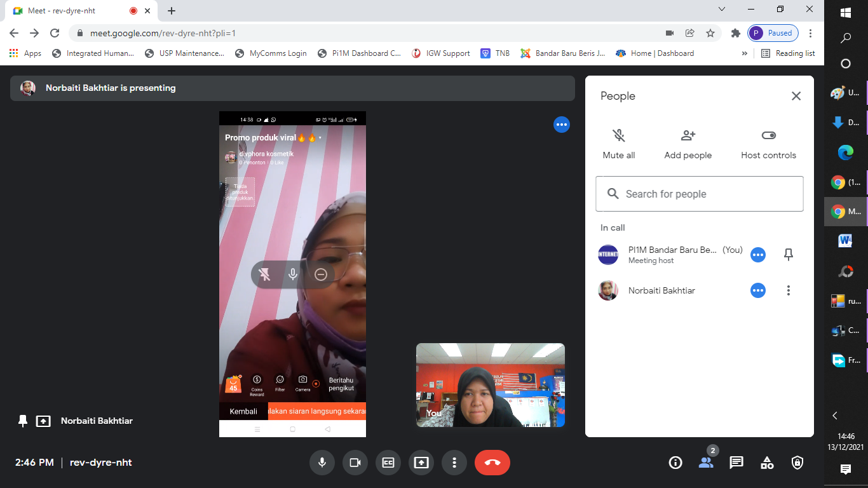The height and width of the screenshot is (488, 868).
Task: Turn off the camera
Action: (x=355, y=463)
